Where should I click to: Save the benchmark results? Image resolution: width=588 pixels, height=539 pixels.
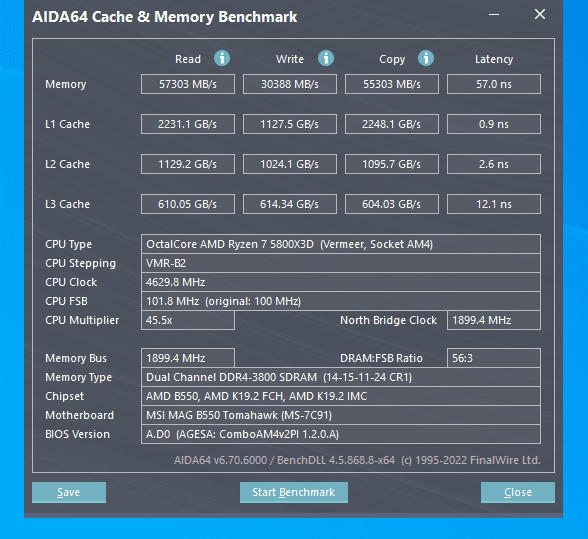69,492
